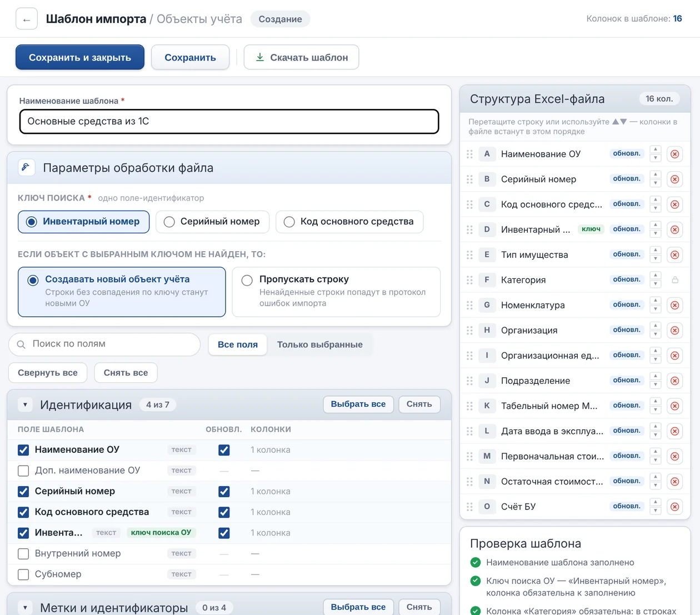The image size is (700, 615).
Task: Click Выбрать все in the Идентификация section
Action: point(358,404)
